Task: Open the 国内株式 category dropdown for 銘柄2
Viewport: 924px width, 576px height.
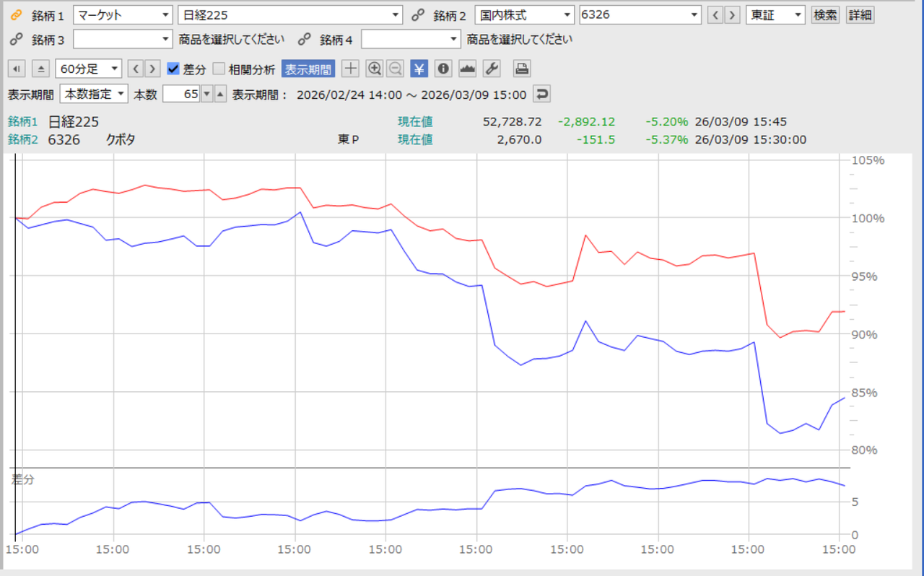Action: point(525,15)
